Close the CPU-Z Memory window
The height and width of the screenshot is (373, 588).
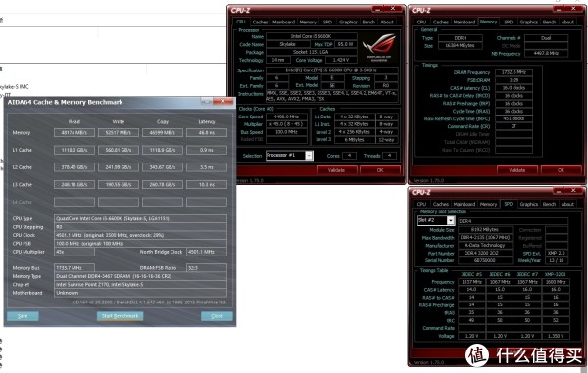[x=573, y=9]
